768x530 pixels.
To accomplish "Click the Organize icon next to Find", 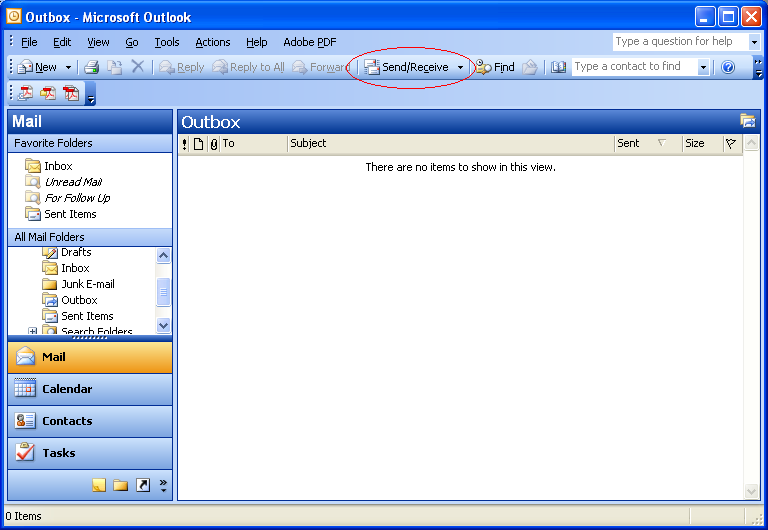I will (x=529, y=67).
